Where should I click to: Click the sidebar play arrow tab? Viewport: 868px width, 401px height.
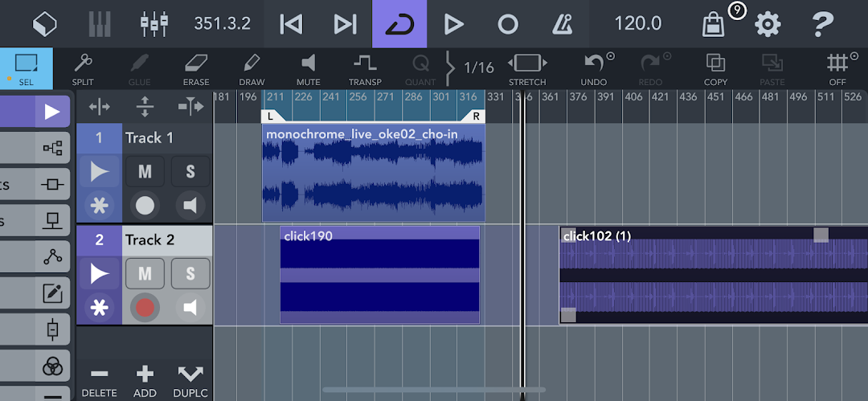(x=52, y=112)
